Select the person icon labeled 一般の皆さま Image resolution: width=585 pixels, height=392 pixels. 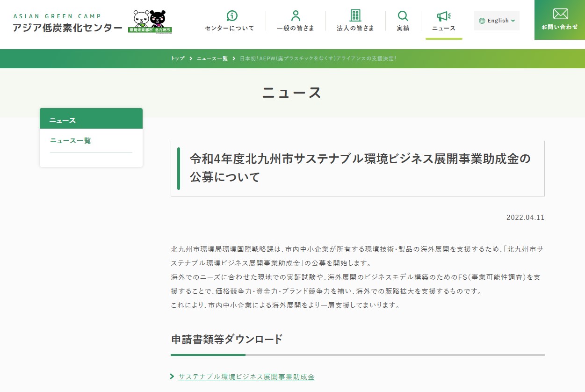tap(295, 15)
